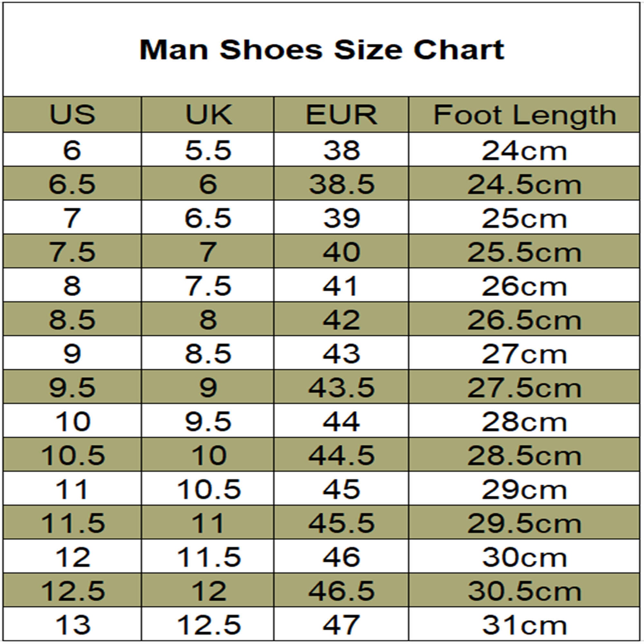The height and width of the screenshot is (644, 644).
Task: Click the 31cm foot length cell
Action: coord(525,624)
